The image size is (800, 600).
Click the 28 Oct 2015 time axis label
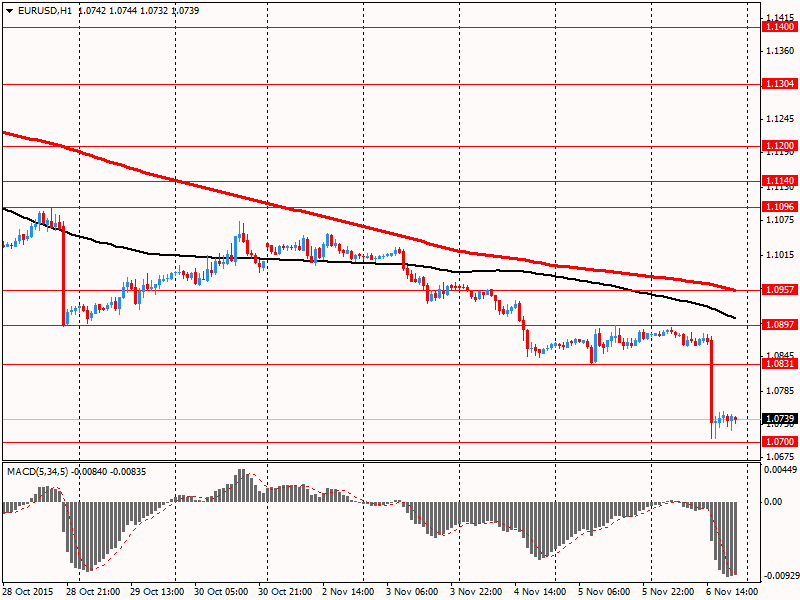tap(28, 592)
